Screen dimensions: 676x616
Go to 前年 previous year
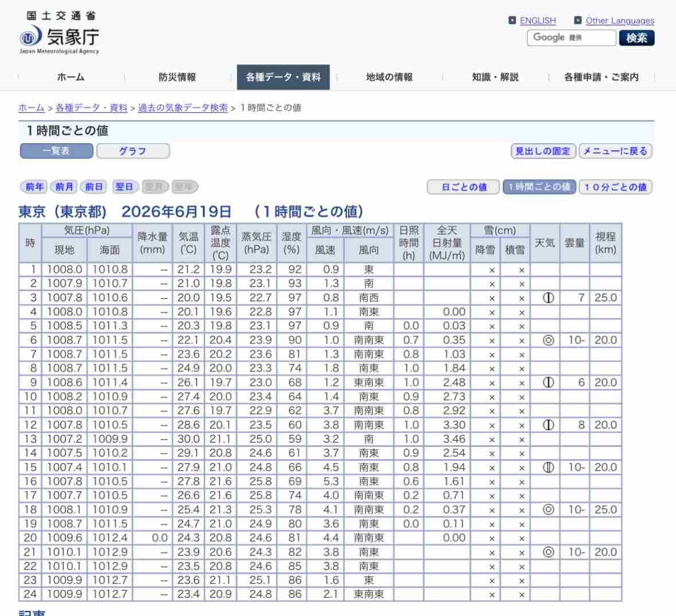(x=34, y=187)
